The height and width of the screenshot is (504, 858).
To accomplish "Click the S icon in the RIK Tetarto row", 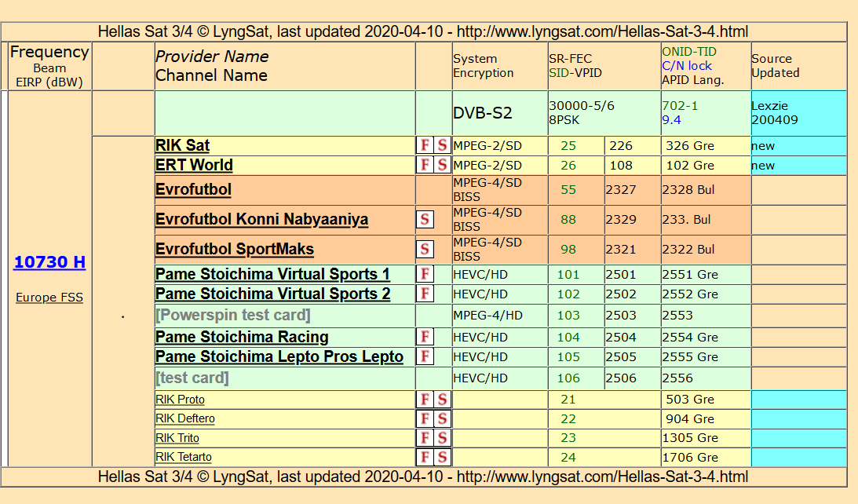I will pyautogui.click(x=442, y=457).
